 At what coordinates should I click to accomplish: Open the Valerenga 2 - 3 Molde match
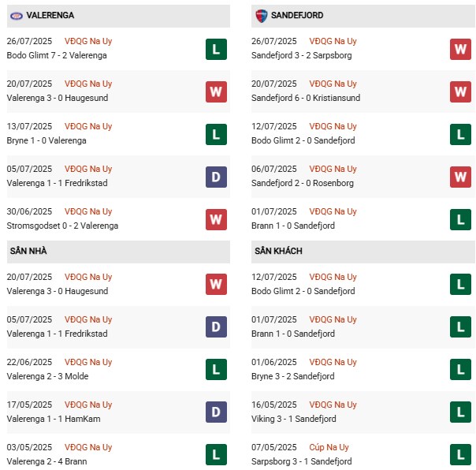[47, 376]
